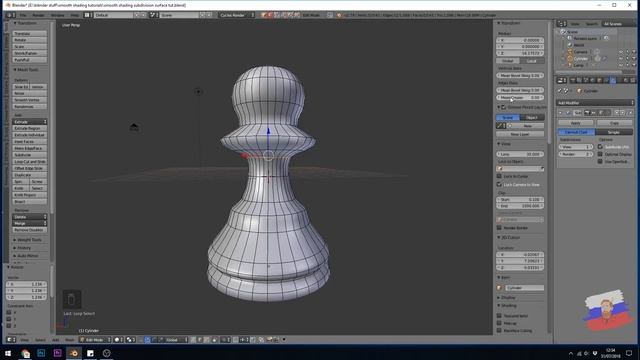Viewport: 640px width, 360px height.
Task: Open the pivot point selector icon
Action: click(x=131, y=340)
